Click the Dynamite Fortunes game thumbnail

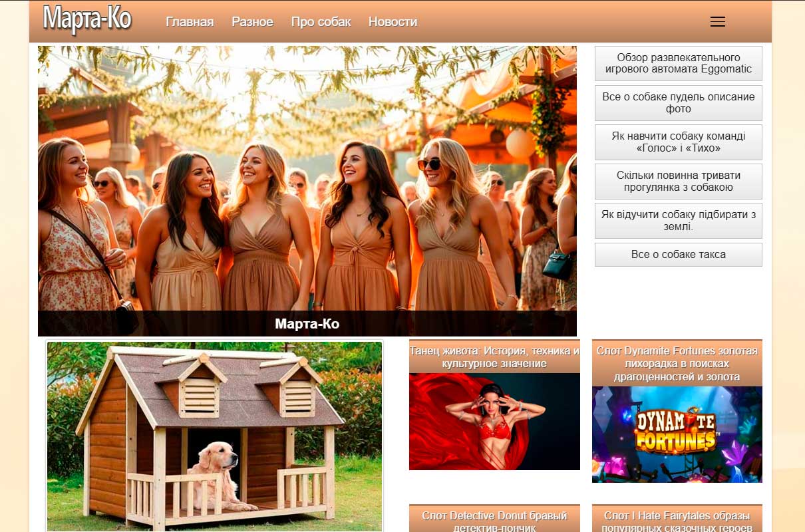677,434
